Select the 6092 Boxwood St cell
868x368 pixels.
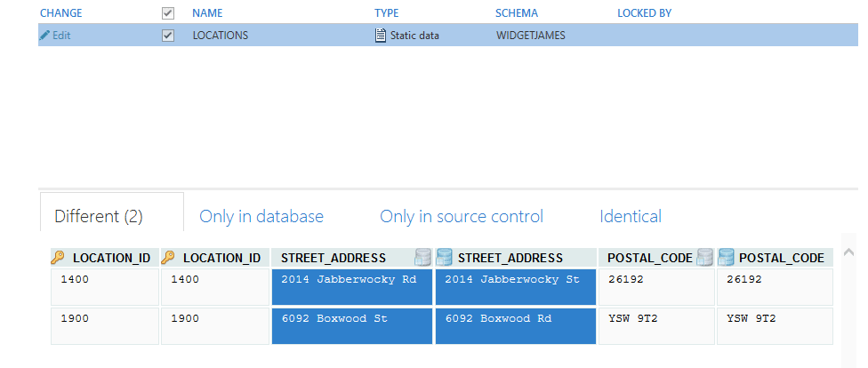click(352, 326)
